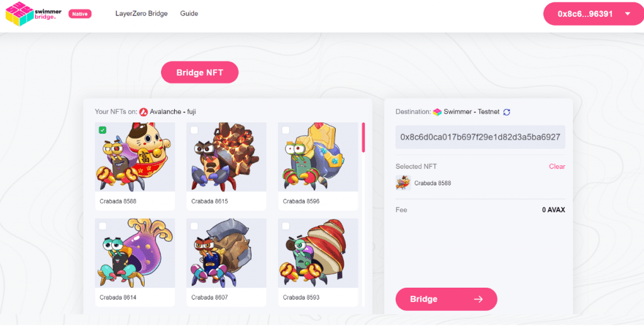Expand the wallet dropdown arrow
This screenshot has width=644, height=326.
tap(627, 14)
